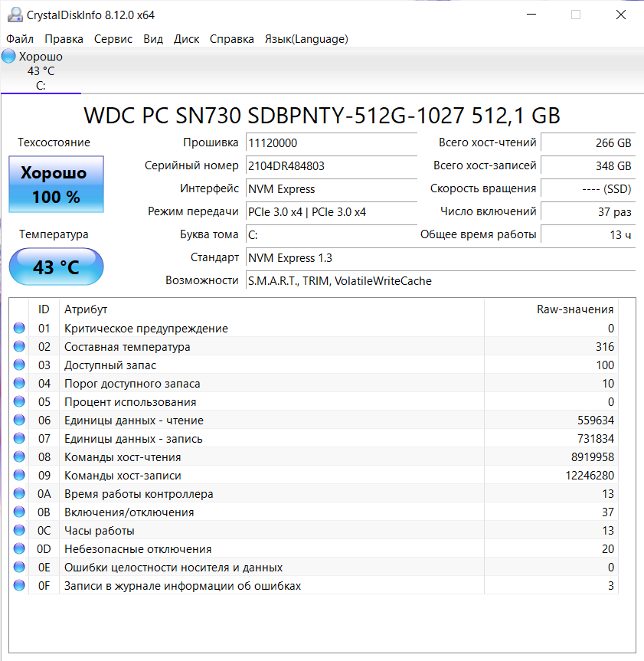Click the Стандарт field NVM Express 1.3

click(x=440, y=257)
